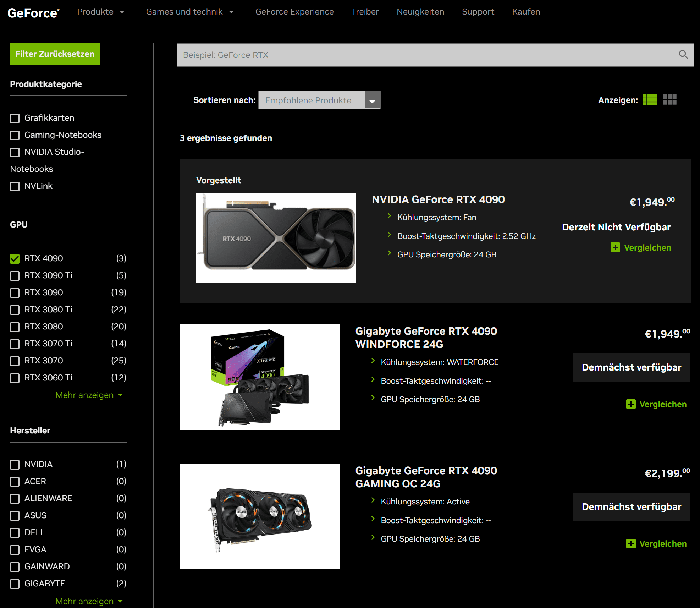Screen dimensions: 700x608
Task: Check the ACER manufacturer filter
Action: (x=15, y=482)
